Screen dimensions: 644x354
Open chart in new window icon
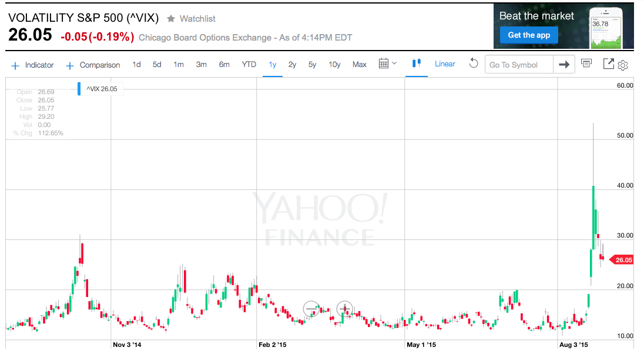[x=608, y=64]
